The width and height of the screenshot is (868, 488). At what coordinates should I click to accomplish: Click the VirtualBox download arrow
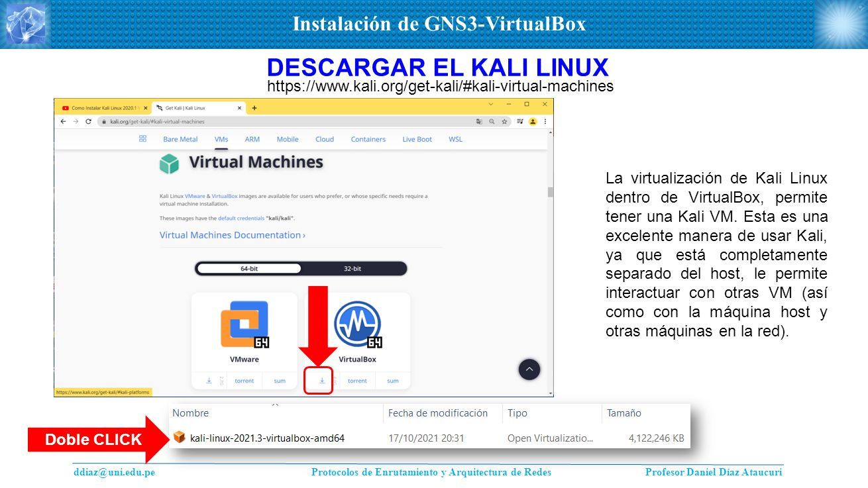point(322,381)
